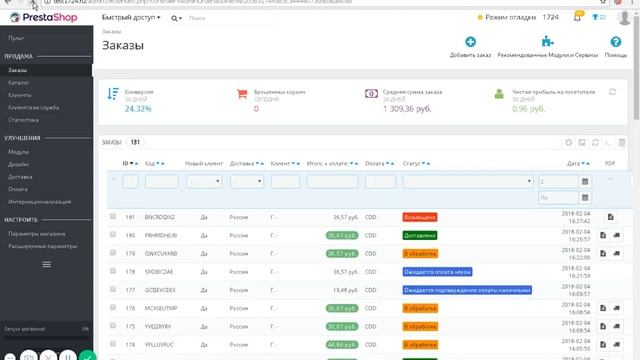The width and height of the screenshot is (640, 360).
Task: Click the Доставлено status badge for order 180
Action: pos(420,236)
